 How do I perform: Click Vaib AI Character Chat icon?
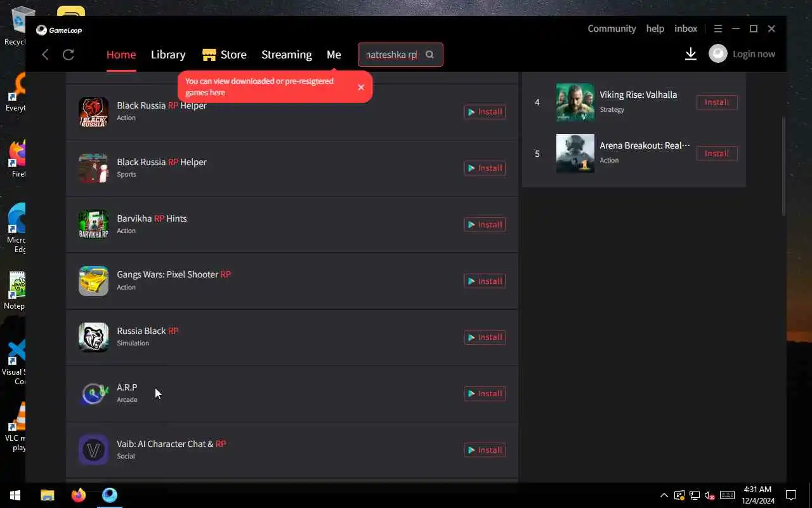(x=93, y=450)
